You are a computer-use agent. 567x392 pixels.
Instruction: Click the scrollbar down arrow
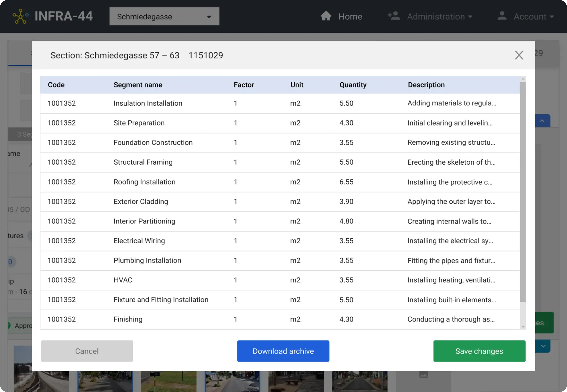point(523,327)
